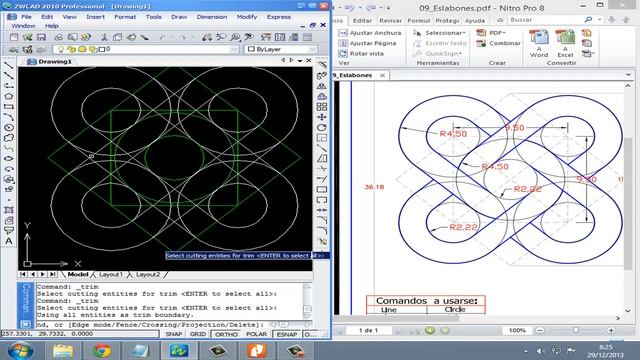Image resolution: width=640 pixels, height=360 pixels.
Task: Toggle SNAP mode in ZWCAD status bar
Action: 173,334
